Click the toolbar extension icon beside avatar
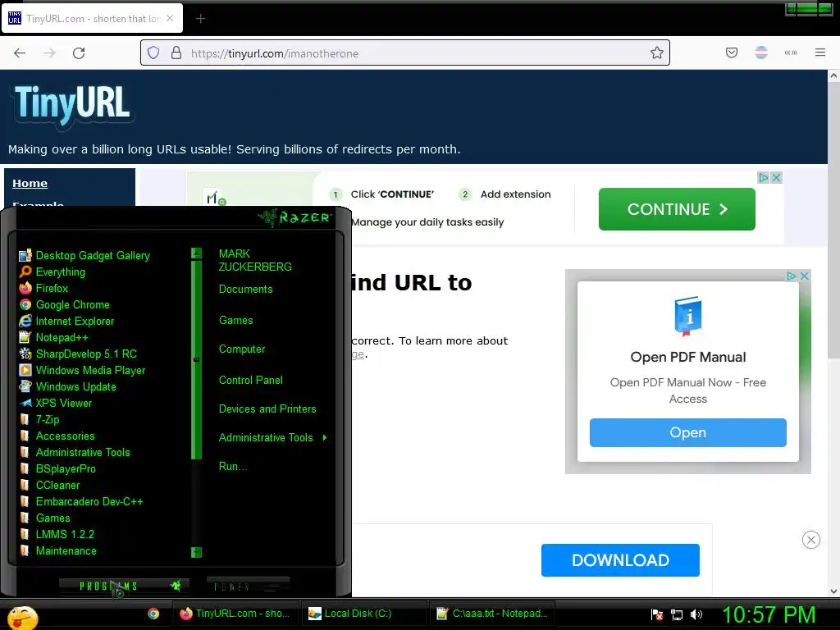Image resolution: width=840 pixels, height=630 pixels. 791,52
